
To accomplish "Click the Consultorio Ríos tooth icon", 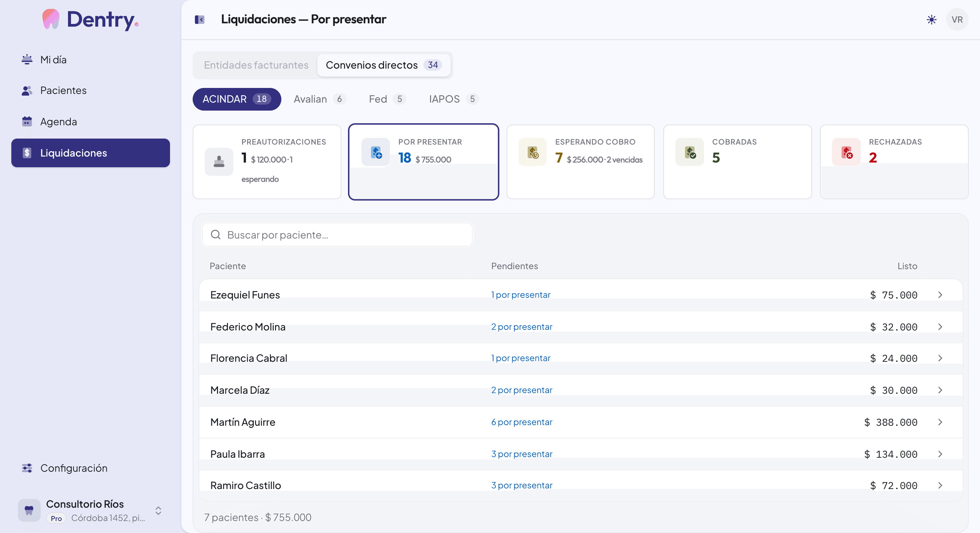I will click(29, 510).
